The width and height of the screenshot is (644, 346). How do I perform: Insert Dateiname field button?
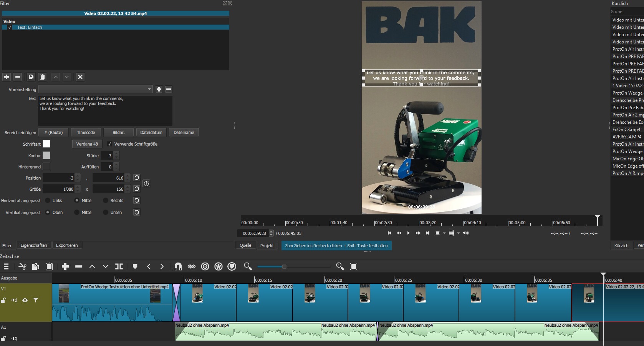click(184, 132)
